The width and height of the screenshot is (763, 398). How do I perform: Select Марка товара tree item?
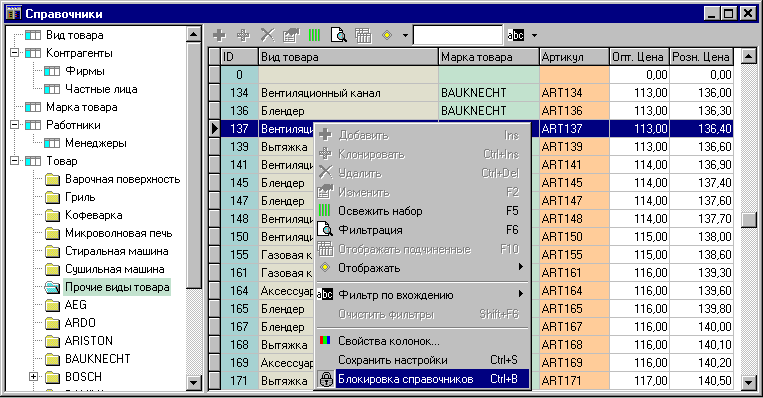[x=82, y=107]
